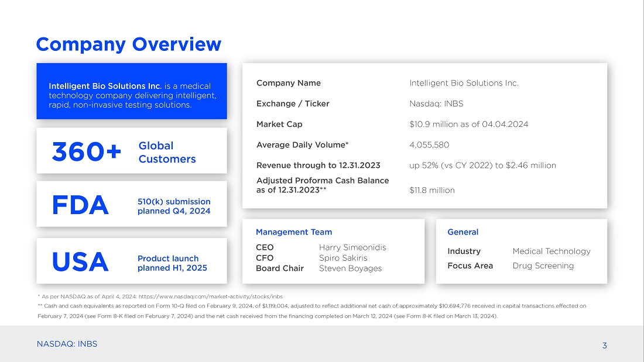Select CEO name Harry Simeonidis
Screen dimensions: 644x362
[352, 247]
